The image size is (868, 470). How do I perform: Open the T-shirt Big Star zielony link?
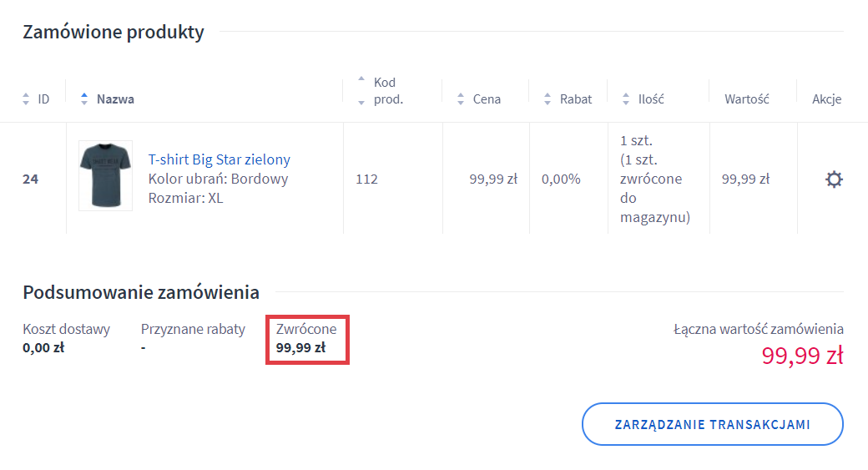tap(219, 159)
